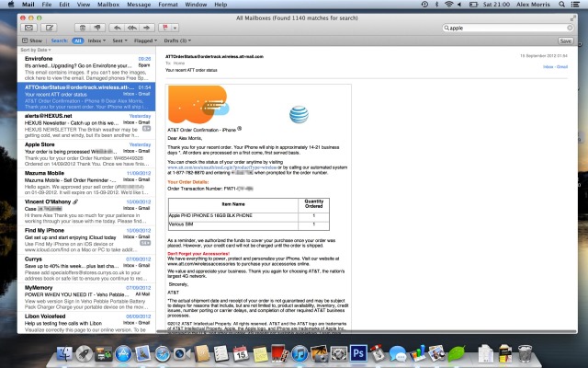Click the magnifier icon in search field
The image size is (588, 368).
(x=447, y=28)
